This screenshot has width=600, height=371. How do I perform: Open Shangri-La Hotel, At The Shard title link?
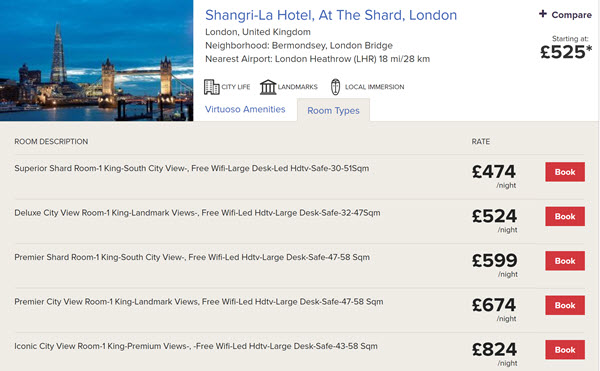click(331, 15)
